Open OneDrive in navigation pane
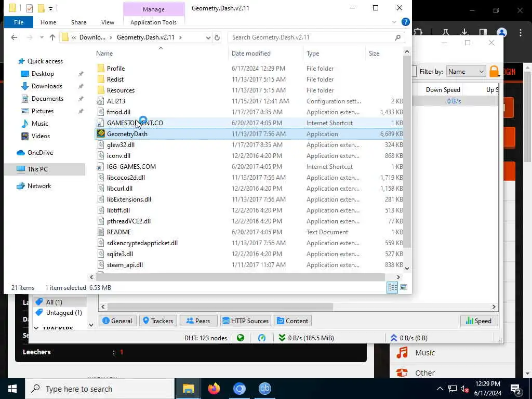This screenshot has height=399, width=532. [x=40, y=153]
